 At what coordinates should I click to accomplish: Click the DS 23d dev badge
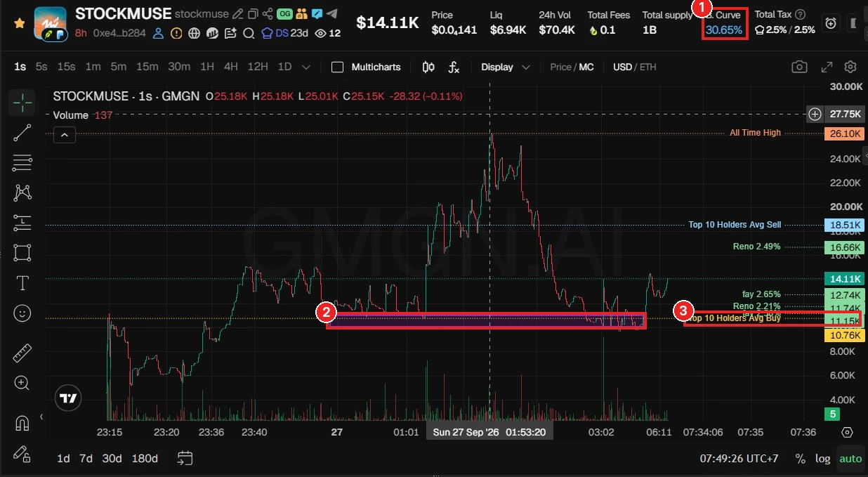coord(284,33)
